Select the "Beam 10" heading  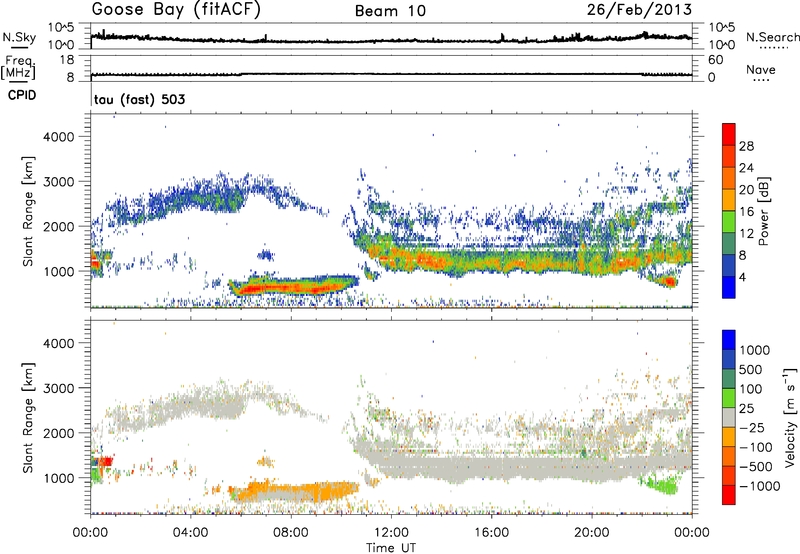point(390,11)
